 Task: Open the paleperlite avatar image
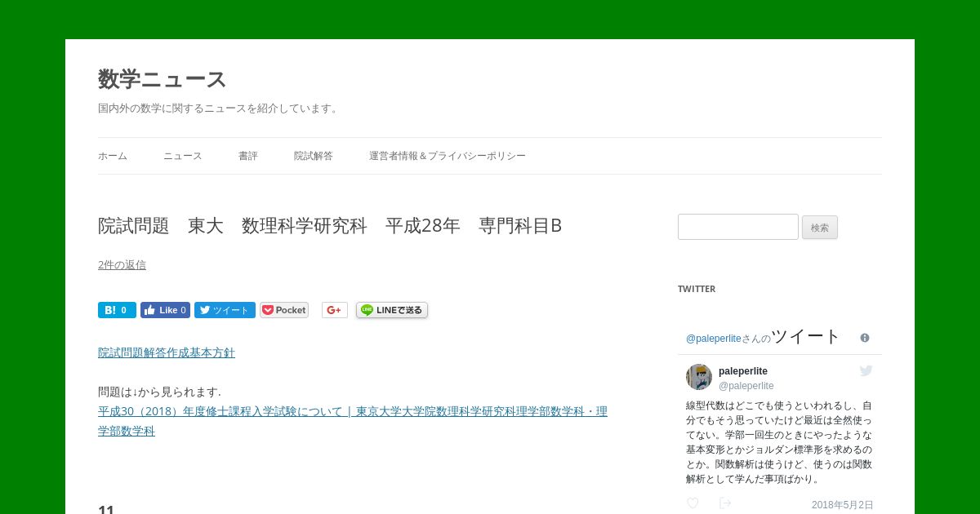pyautogui.click(x=699, y=377)
